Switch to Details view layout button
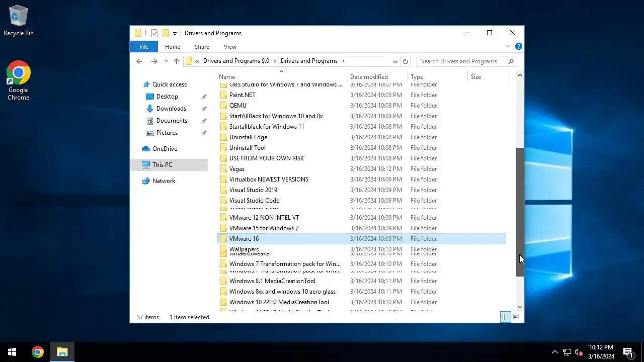 click(x=506, y=317)
